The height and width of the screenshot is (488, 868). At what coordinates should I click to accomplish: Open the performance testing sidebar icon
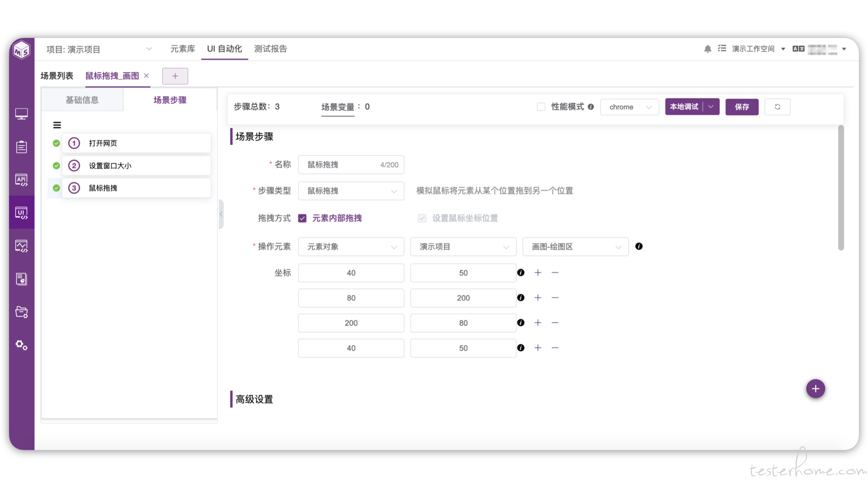point(21,246)
